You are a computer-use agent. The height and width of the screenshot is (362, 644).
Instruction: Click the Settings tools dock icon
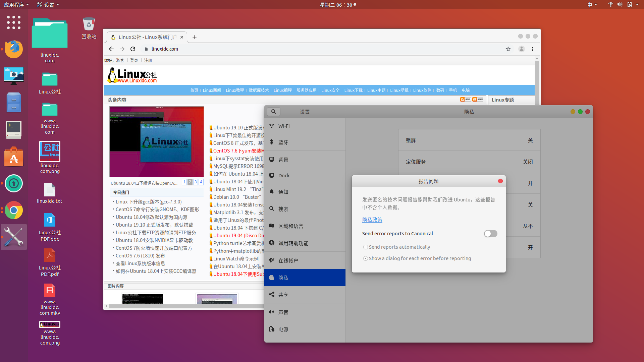(x=14, y=237)
